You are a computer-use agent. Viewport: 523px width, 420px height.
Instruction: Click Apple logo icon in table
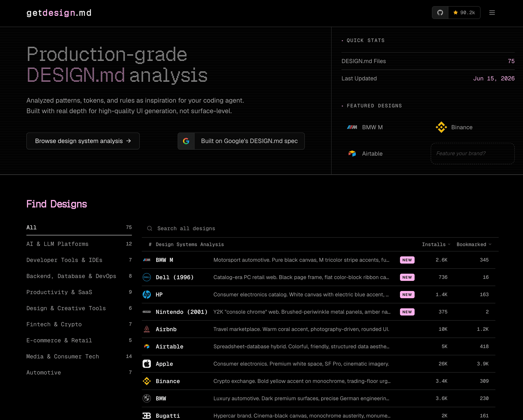tap(147, 364)
